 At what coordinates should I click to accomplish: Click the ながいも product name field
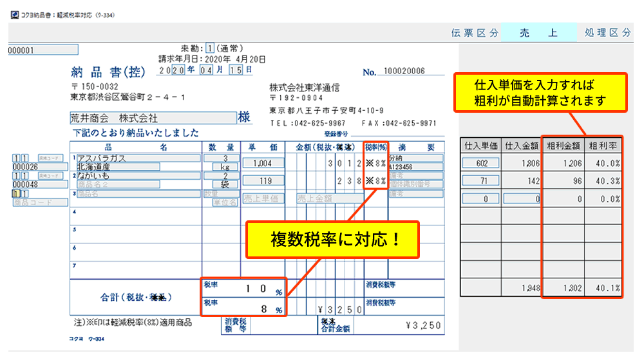coord(138,175)
